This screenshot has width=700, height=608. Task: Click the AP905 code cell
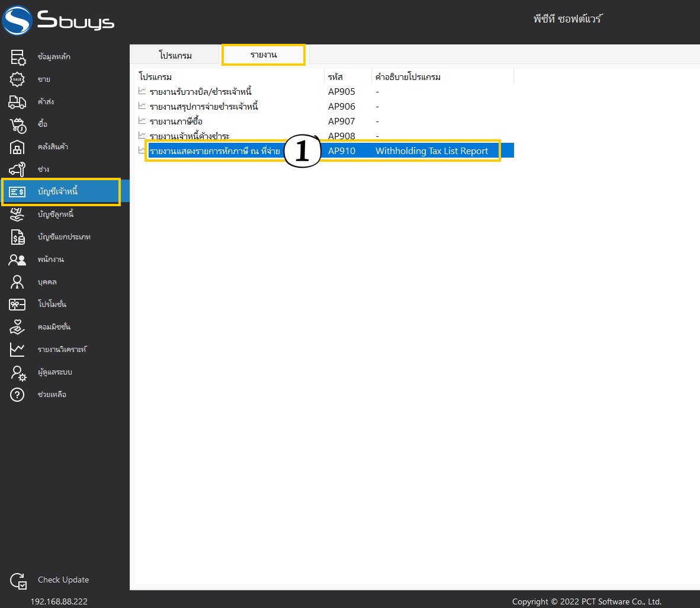[x=342, y=92]
